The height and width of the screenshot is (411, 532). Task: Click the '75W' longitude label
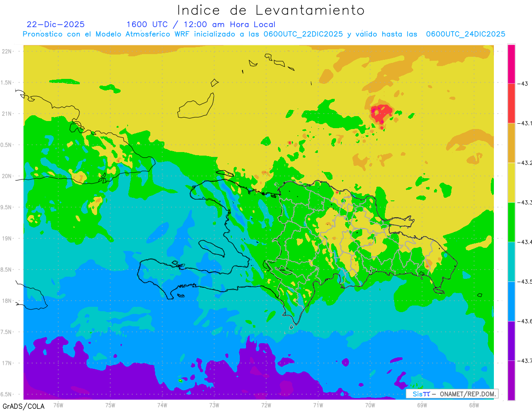(x=110, y=405)
